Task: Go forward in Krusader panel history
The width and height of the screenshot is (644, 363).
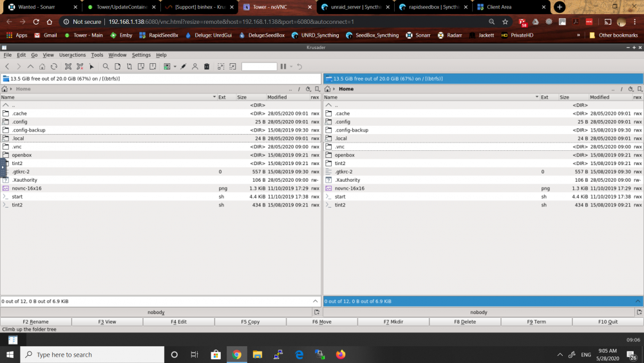Action: click(19, 66)
